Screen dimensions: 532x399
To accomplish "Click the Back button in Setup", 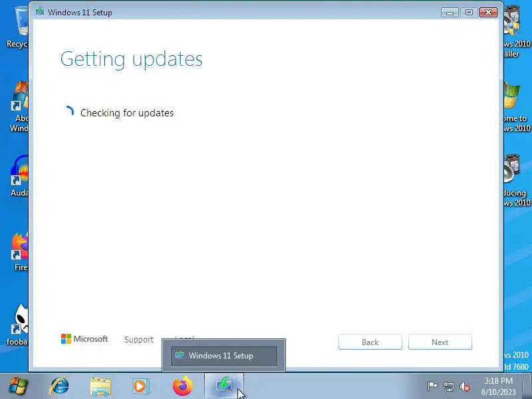I will click(x=370, y=342).
